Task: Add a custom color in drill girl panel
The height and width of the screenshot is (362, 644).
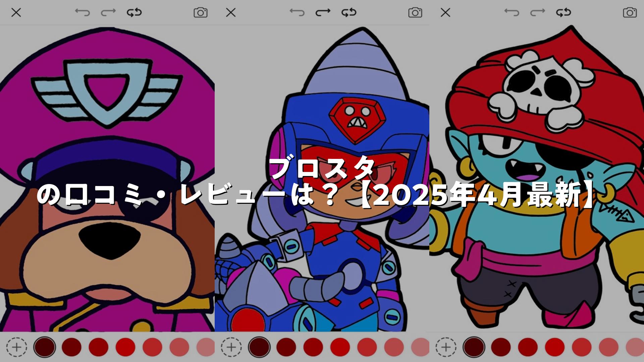Action: pyautogui.click(x=231, y=347)
